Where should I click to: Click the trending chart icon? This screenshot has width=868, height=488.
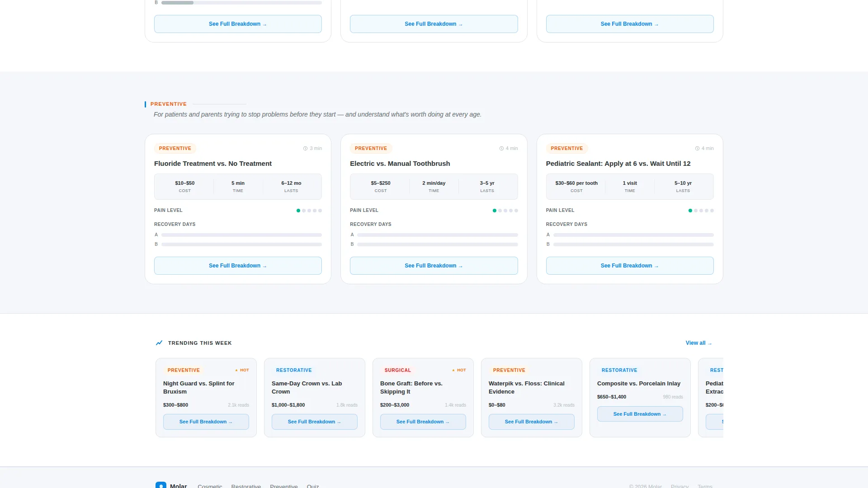[x=159, y=343]
